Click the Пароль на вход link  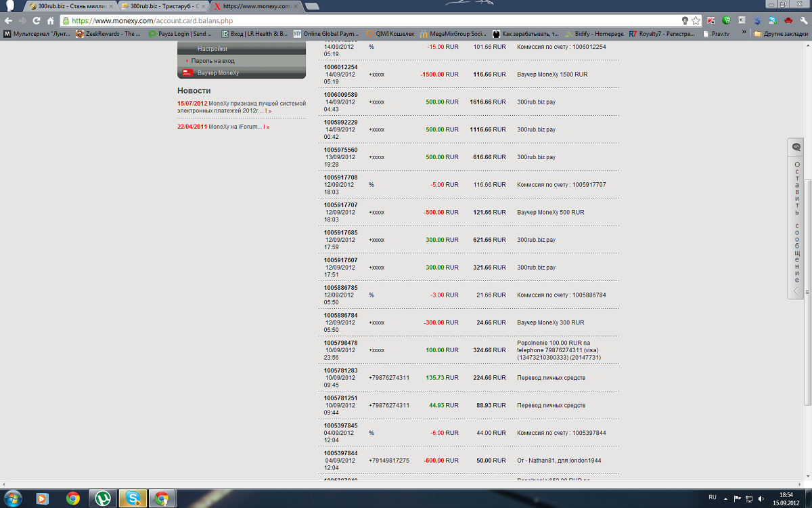pyautogui.click(x=212, y=61)
